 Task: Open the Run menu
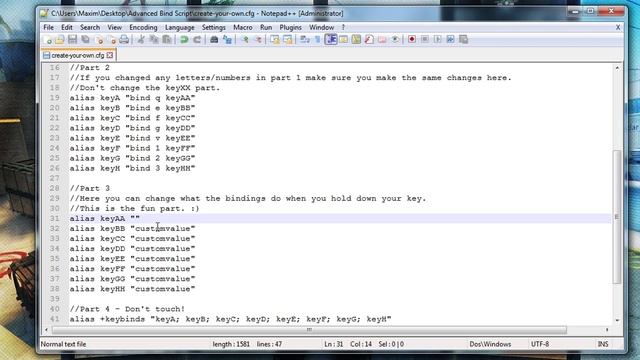[266, 27]
